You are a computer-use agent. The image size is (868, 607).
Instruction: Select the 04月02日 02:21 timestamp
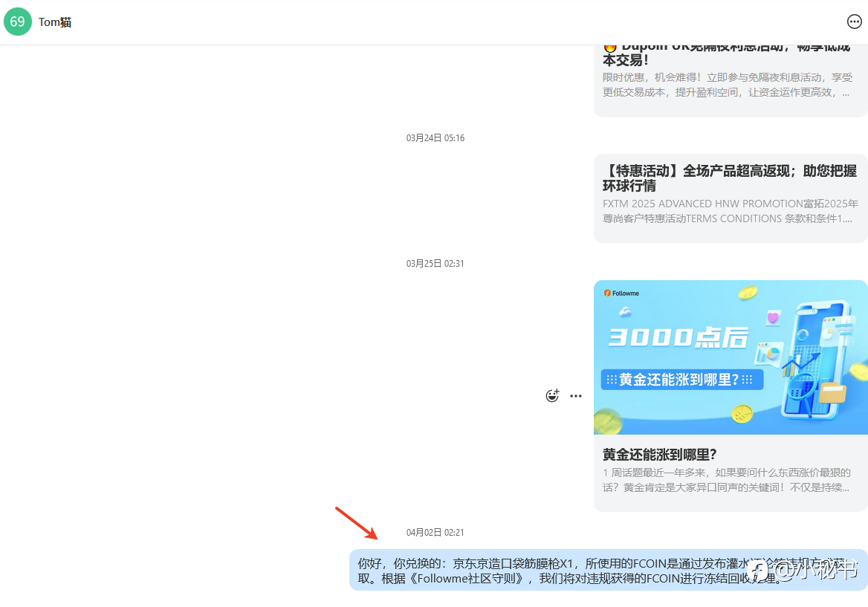435,532
